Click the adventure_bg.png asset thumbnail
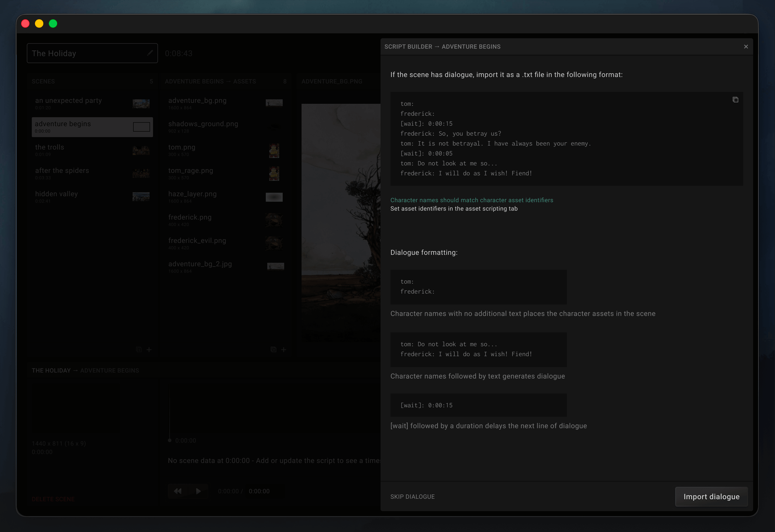775x532 pixels. click(x=274, y=103)
